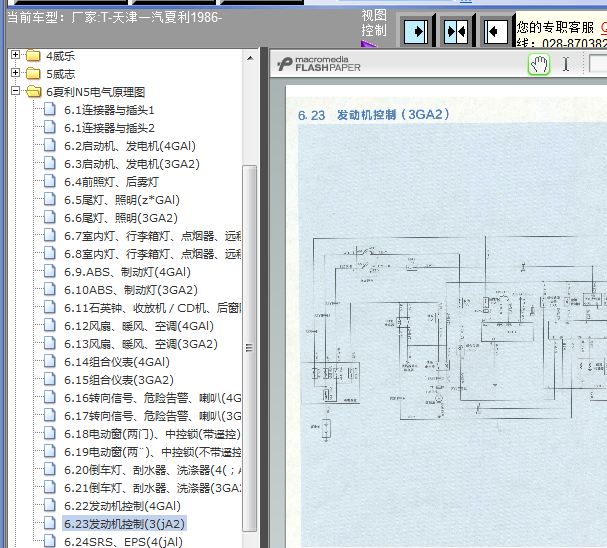
Task: Click the inward arrows view control button
Action: coord(456,31)
